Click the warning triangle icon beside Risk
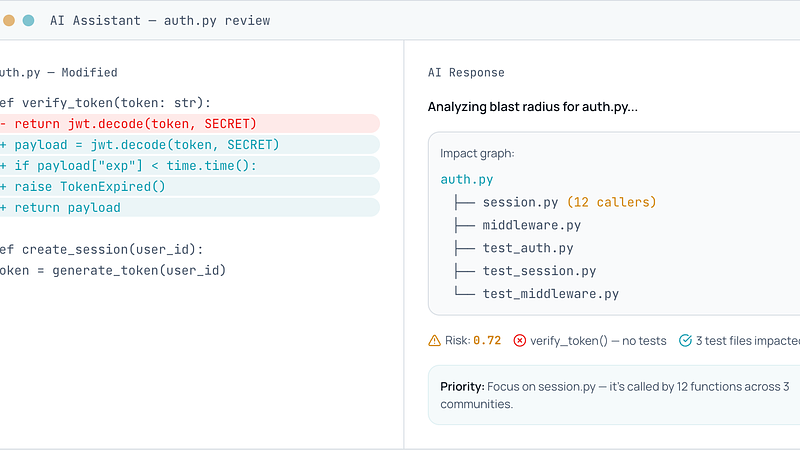The width and height of the screenshot is (800, 450). [434, 340]
